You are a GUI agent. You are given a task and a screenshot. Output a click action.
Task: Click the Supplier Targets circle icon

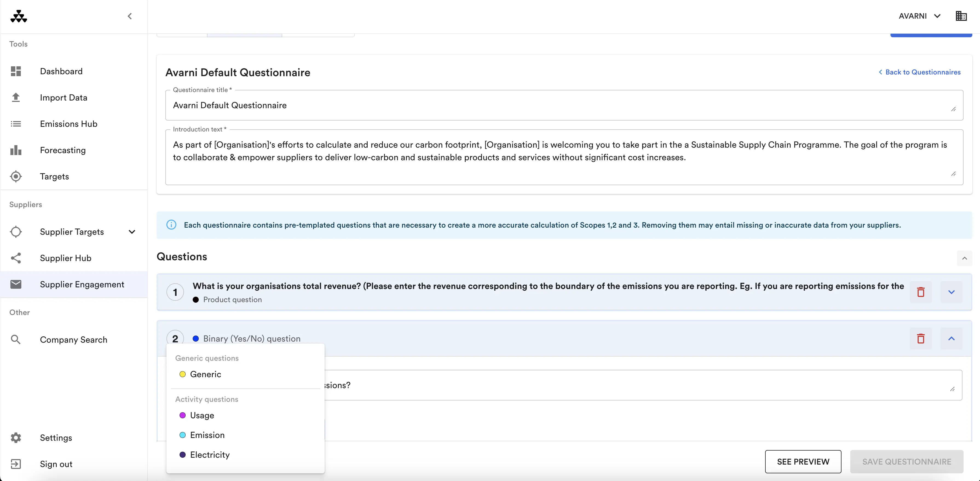point(16,231)
